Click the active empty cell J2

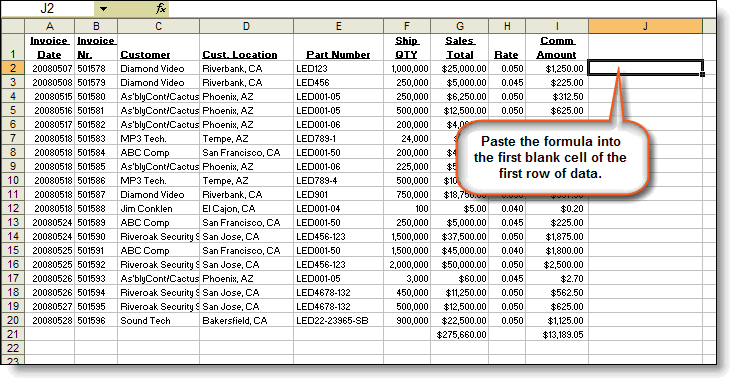click(x=645, y=68)
